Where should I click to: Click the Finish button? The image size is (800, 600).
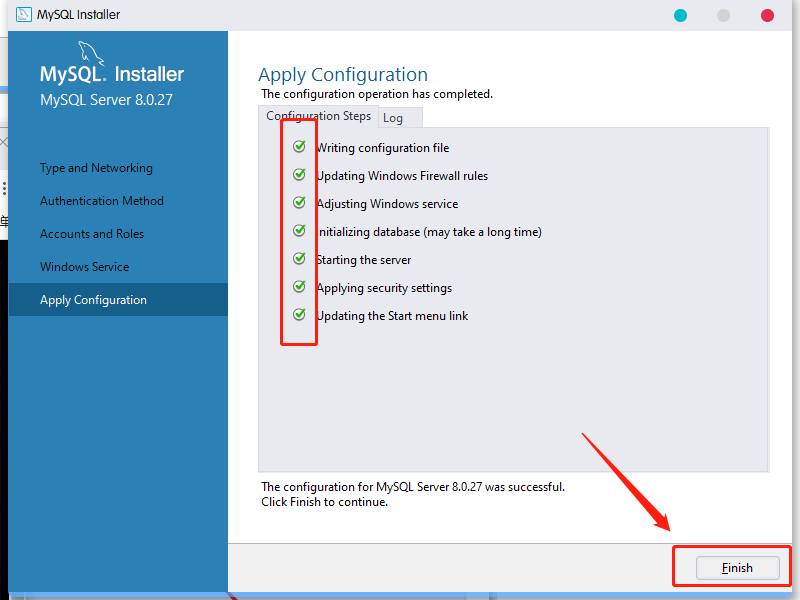[737, 568]
